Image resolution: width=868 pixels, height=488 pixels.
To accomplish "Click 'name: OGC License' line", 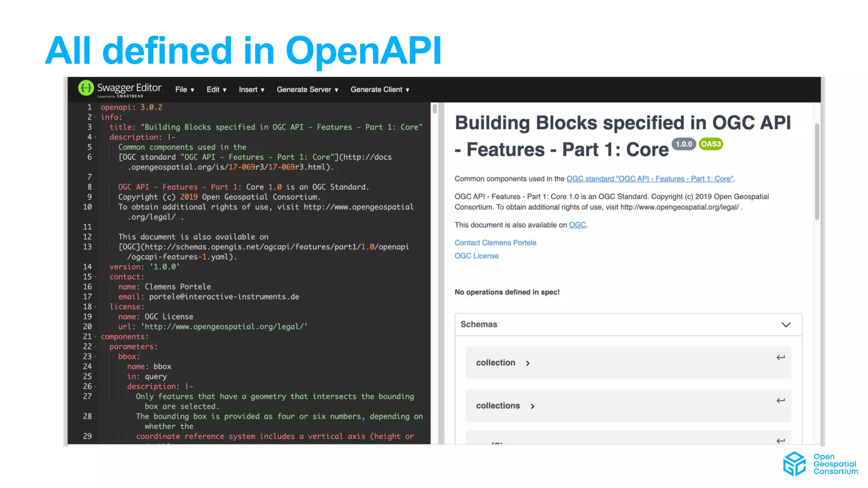I will tap(156, 317).
